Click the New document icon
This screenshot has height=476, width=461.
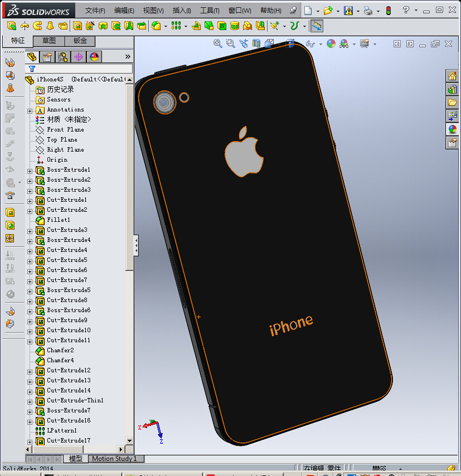point(308,11)
